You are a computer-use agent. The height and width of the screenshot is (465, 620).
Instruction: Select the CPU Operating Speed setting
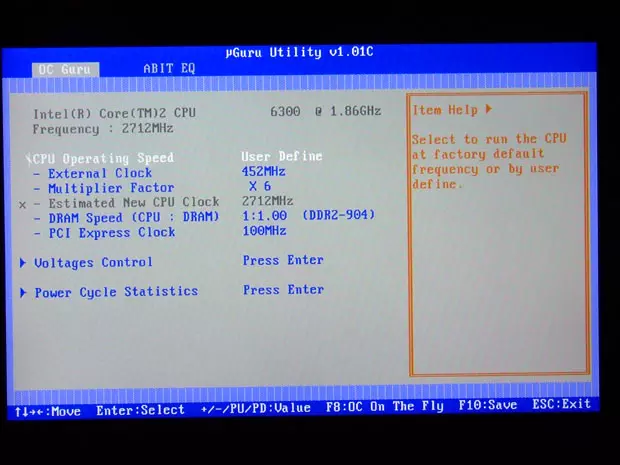104,158
